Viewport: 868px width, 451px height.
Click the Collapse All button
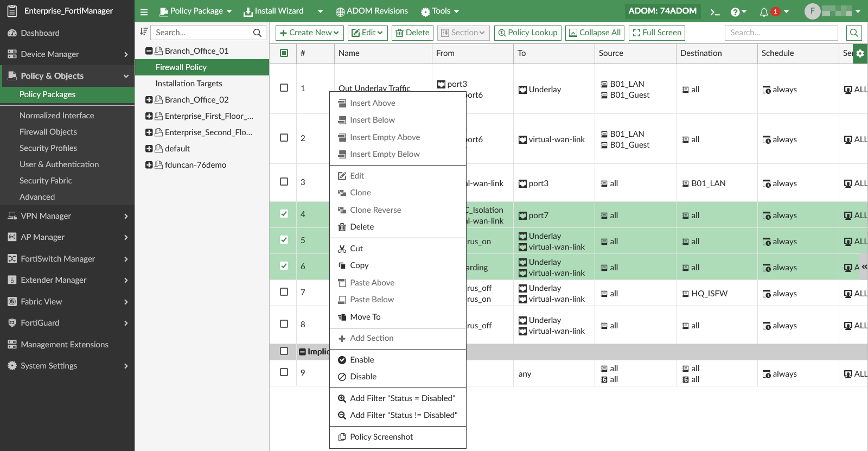pos(595,33)
